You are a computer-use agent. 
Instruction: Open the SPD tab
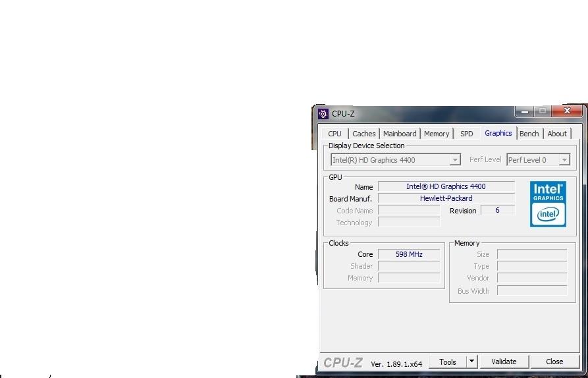pos(466,134)
